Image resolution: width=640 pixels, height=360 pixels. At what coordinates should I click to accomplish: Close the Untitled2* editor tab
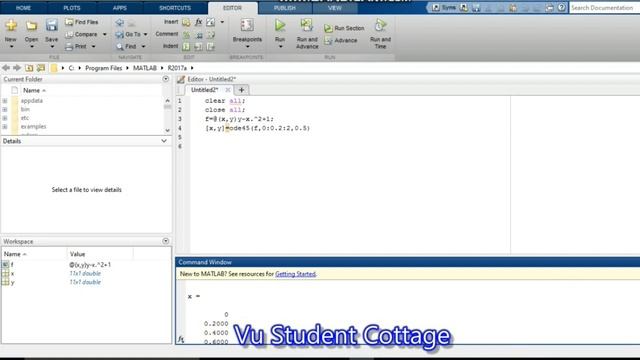tap(228, 90)
